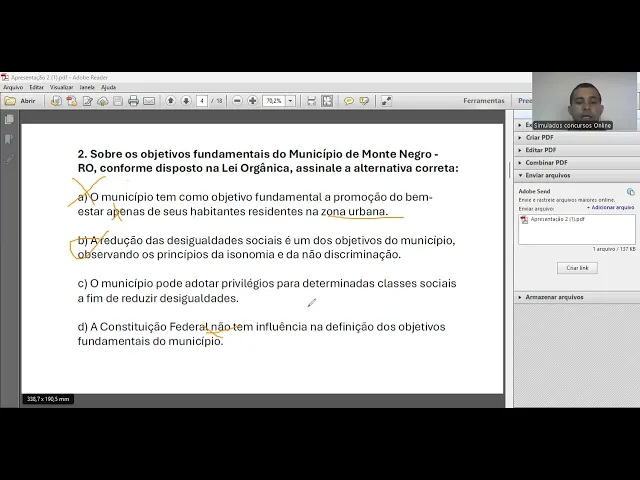
Task: Open the Editar menu
Action: pos(36,87)
